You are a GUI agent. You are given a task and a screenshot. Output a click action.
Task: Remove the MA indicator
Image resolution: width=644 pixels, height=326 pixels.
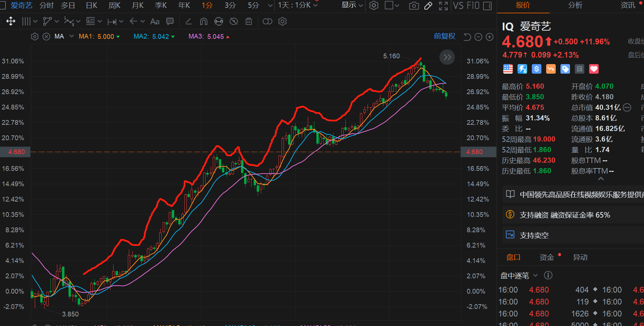[46, 36]
